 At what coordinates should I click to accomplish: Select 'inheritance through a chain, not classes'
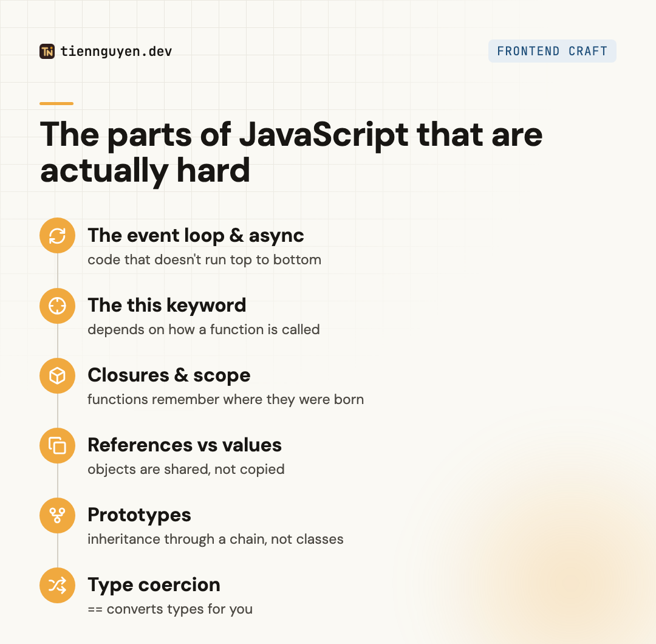tap(216, 539)
